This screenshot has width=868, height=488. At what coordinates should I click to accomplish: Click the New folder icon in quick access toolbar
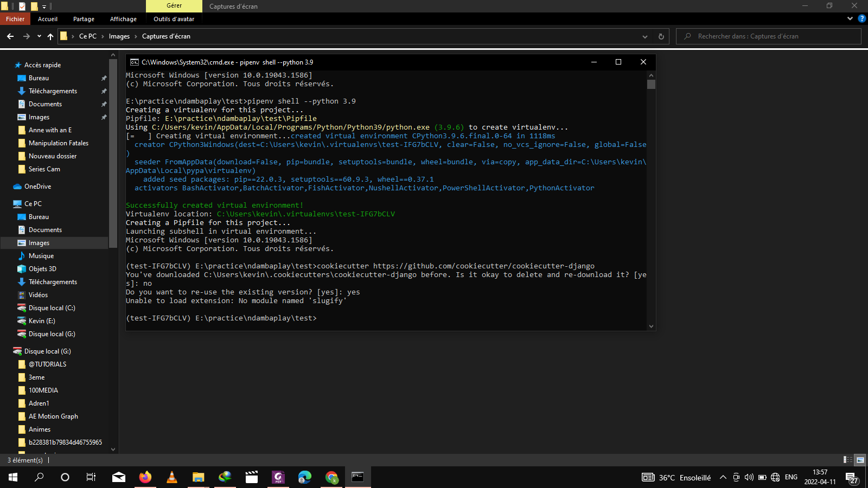34,6
